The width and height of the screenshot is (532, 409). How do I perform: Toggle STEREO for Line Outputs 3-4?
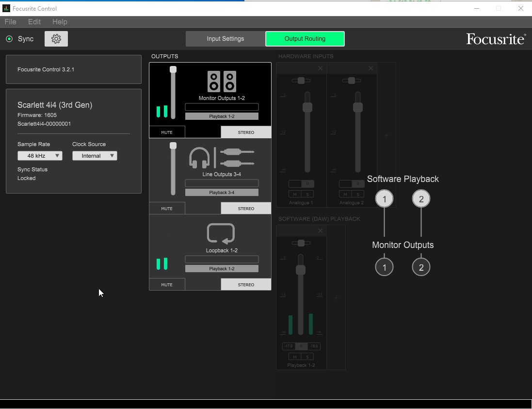[246, 208]
